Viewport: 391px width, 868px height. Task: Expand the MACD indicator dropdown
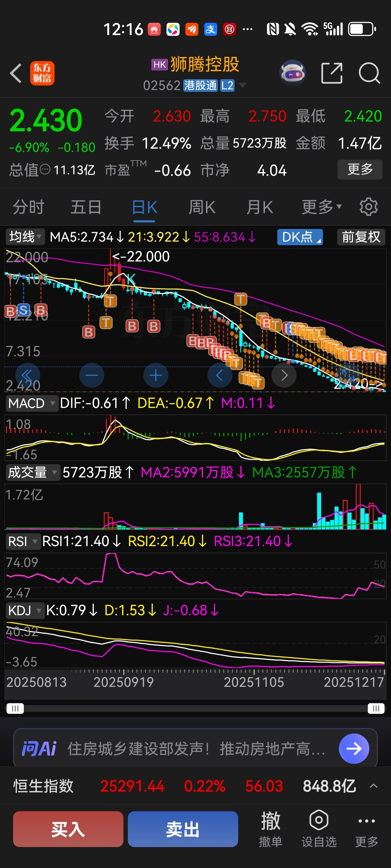[x=32, y=403]
